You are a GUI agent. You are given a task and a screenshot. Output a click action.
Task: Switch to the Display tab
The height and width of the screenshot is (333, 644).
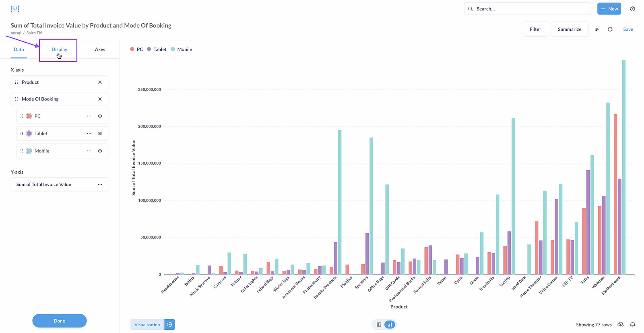click(59, 49)
